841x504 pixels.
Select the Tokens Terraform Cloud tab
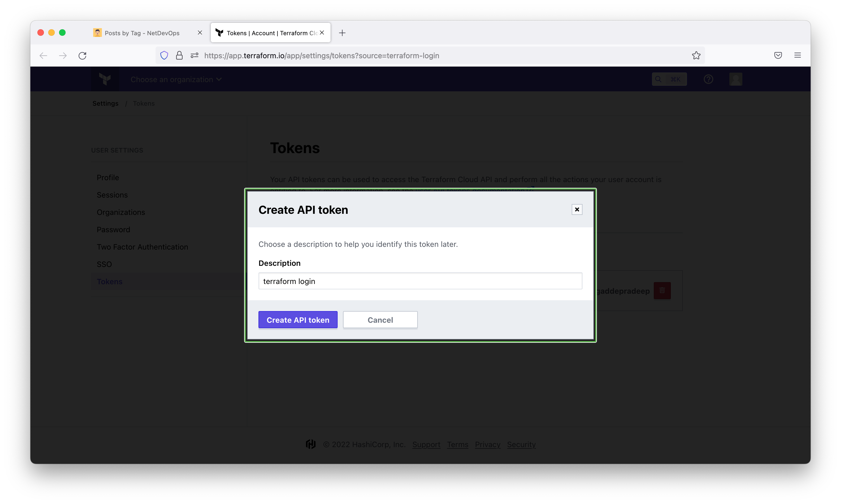click(271, 33)
